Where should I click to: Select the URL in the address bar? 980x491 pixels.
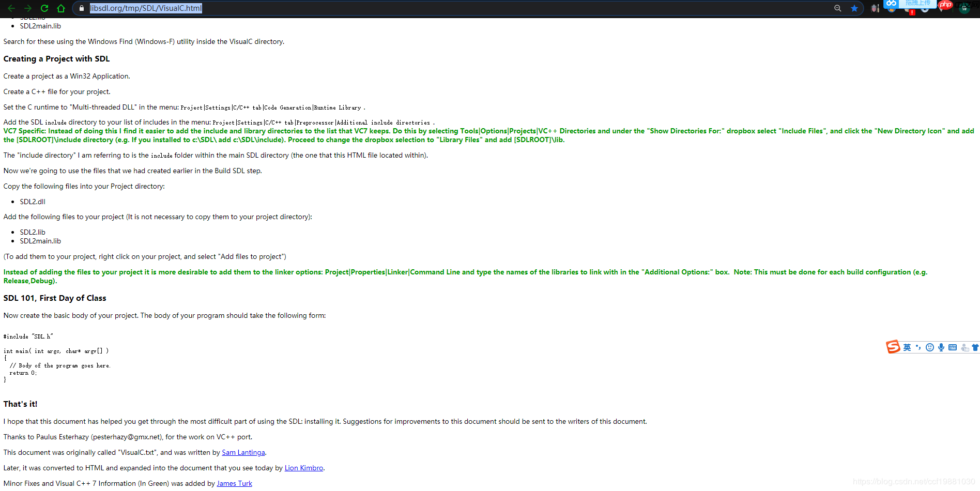coord(146,8)
